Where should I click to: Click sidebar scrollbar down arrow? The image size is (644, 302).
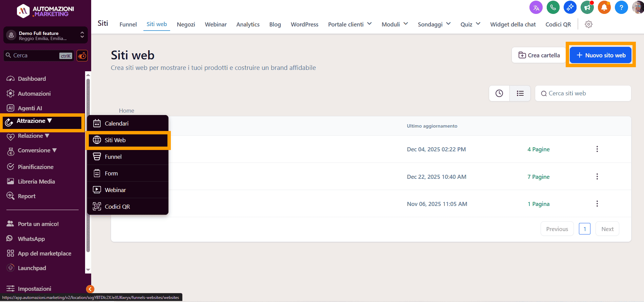pyautogui.click(x=88, y=270)
